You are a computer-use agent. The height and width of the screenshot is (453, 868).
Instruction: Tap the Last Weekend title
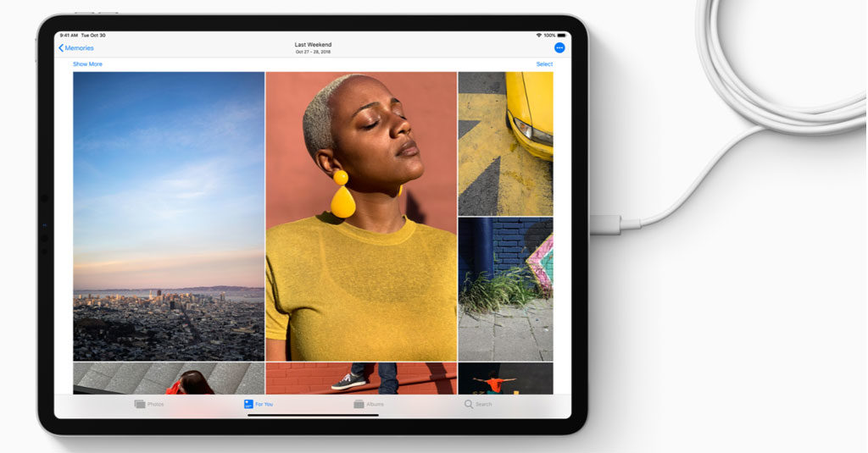click(x=313, y=44)
